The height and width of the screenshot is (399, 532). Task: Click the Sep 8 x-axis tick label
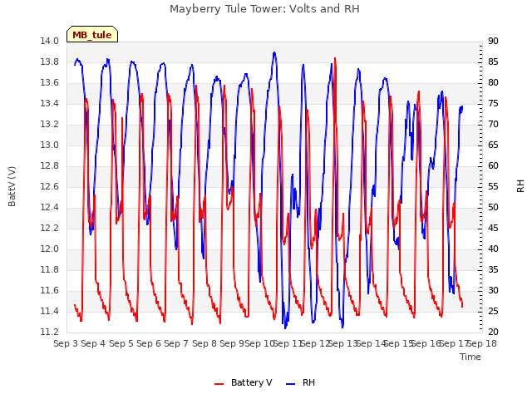point(204,343)
